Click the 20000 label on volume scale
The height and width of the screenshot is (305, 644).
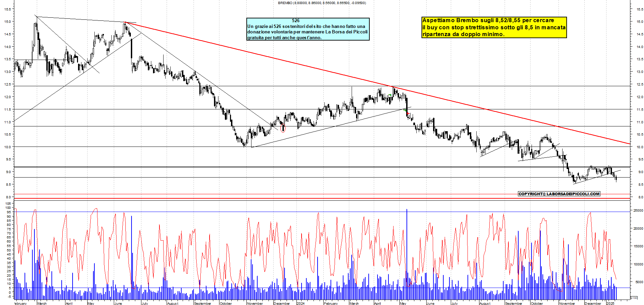(638, 229)
